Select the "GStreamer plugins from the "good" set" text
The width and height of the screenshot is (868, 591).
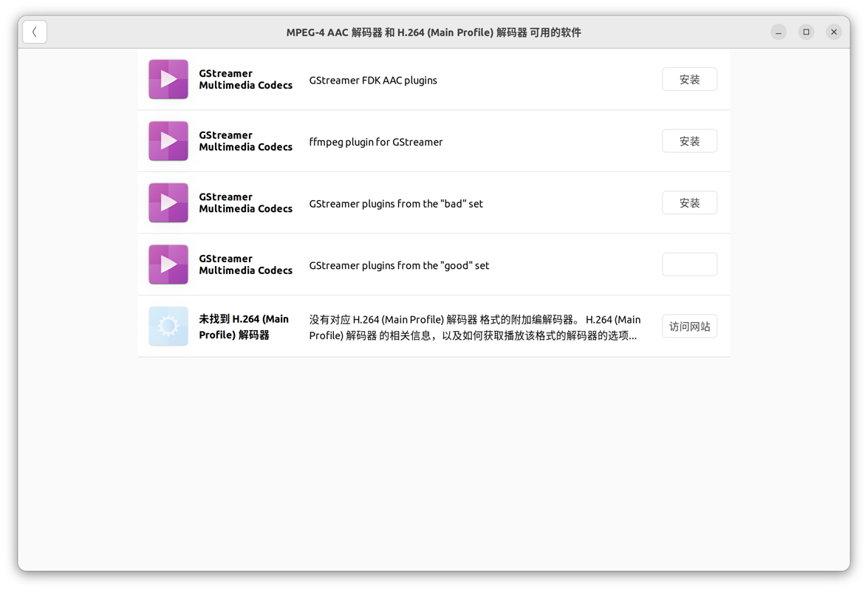[x=399, y=266]
